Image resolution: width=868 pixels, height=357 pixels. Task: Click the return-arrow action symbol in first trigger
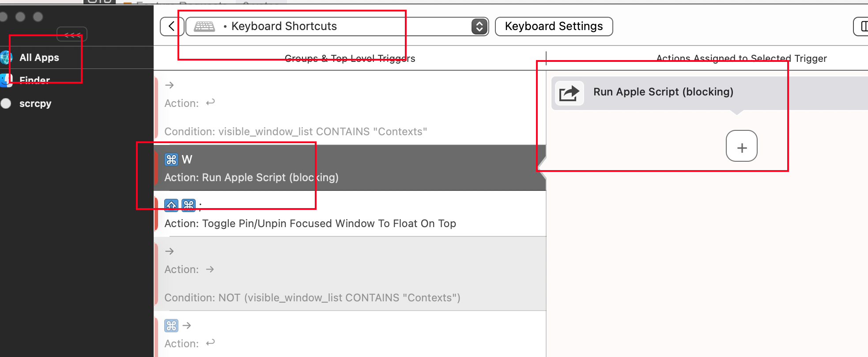pyautogui.click(x=211, y=103)
